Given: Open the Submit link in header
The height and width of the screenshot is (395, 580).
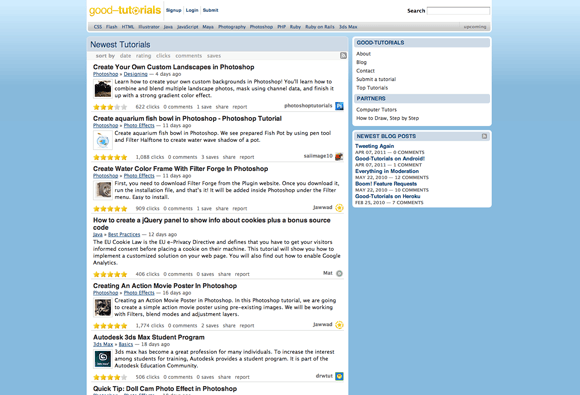Looking at the screenshot, I should (x=210, y=10).
